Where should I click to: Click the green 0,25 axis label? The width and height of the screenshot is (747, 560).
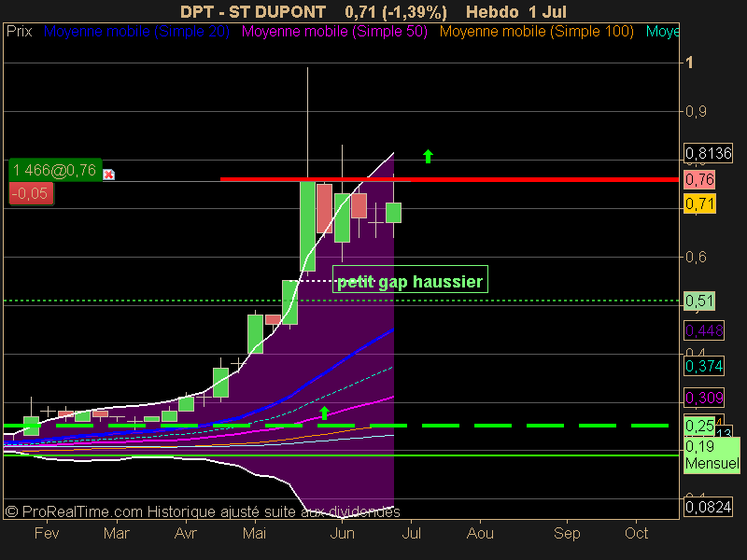(x=699, y=426)
